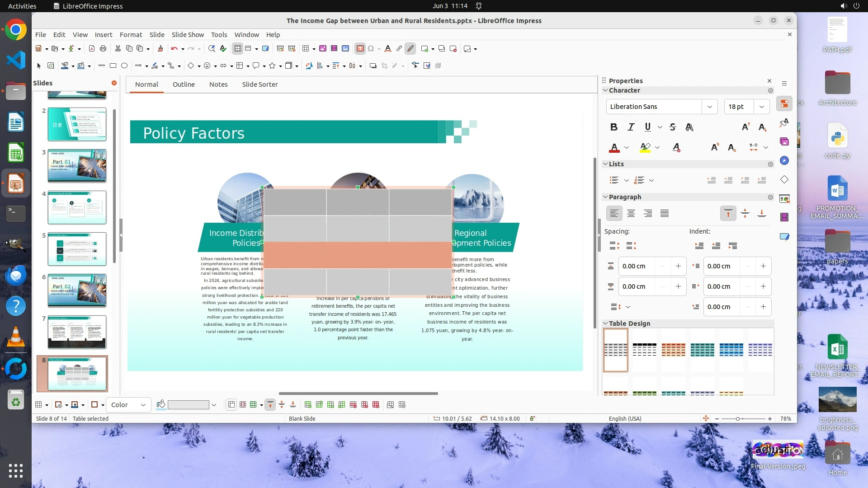The width and height of the screenshot is (868, 488).
Task: Toggle center paragraph alignment
Action: coord(631,213)
